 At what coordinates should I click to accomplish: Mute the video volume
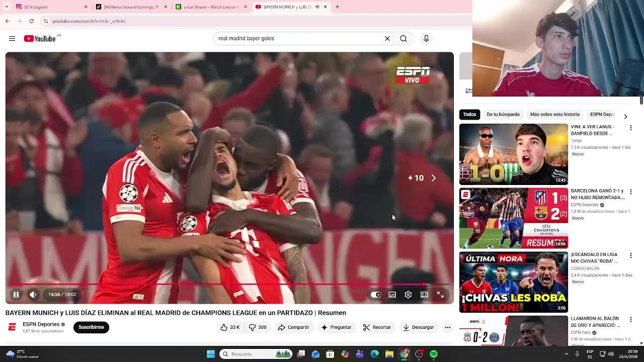pyautogui.click(x=33, y=295)
